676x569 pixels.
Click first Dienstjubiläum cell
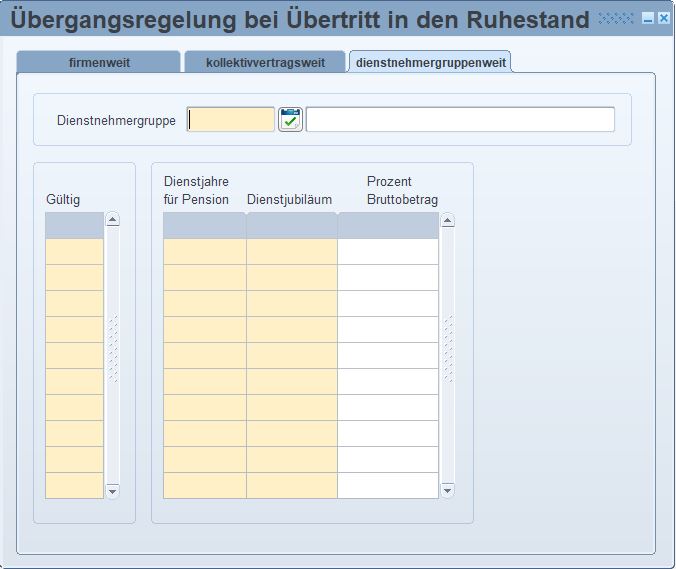click(291, 251)
